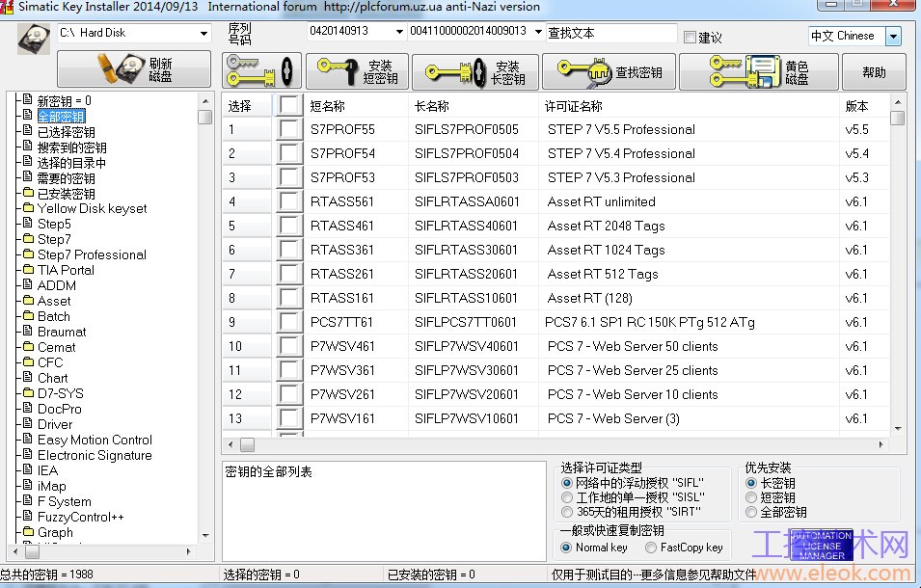
Task: Click the tree panel scroll-up arrow
Action: pyautogui.click(x=205, y=101)
